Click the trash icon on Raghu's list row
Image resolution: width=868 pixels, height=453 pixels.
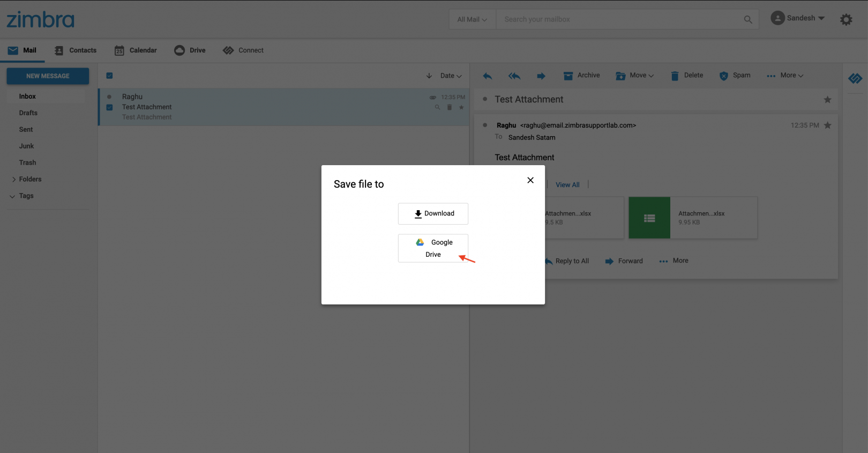(450, 107)
